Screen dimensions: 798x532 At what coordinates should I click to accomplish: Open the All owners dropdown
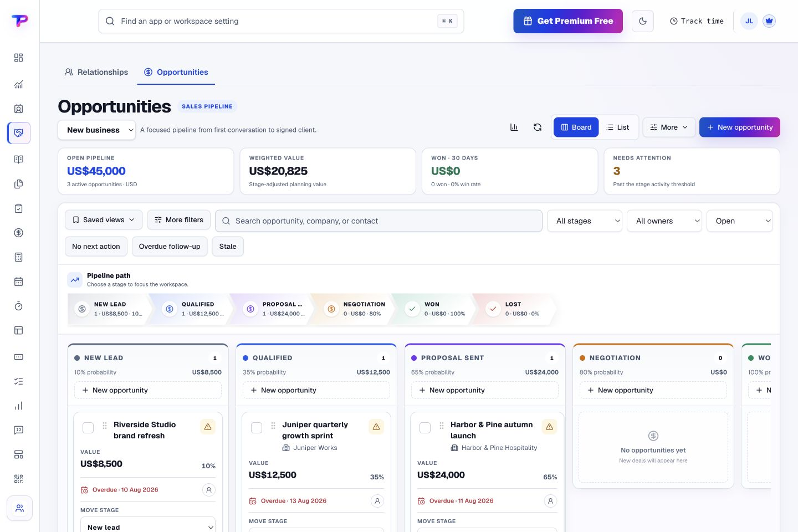pyautogui.click(x=664, y=221)
